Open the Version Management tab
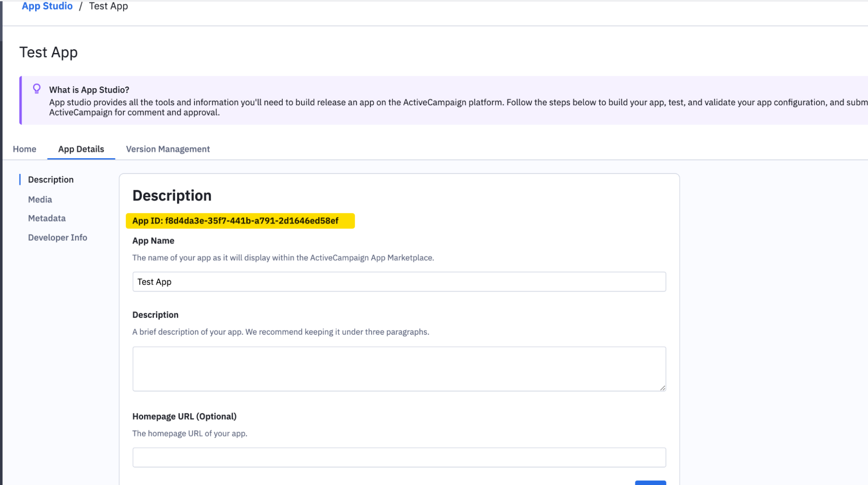The image size is (868, 485). (168, 149)
